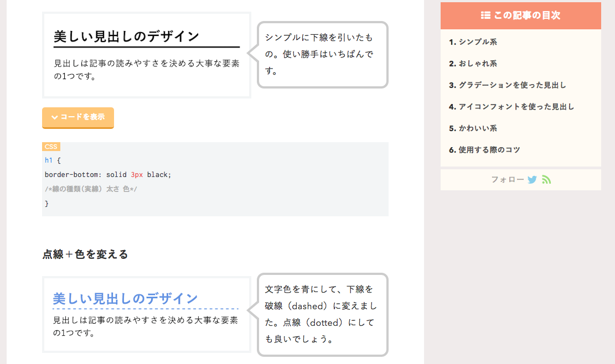
Task: Click the speech bubble starting シンプルに下線を引いたもの
Action: (322, 54)
